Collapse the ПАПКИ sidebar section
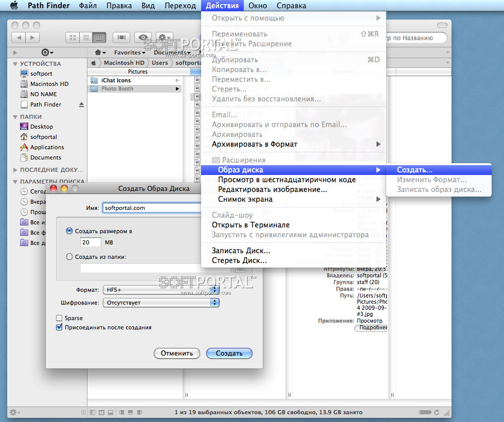This screenshot has width=504, height=422. pos(15,117)
